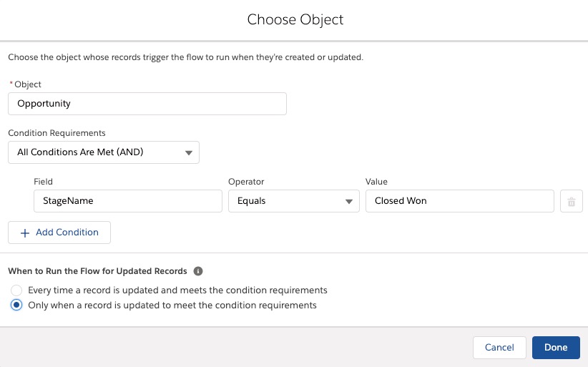The image size is (588, 367).
Task: Cancel the Choose Object dialog
Action: tap(499, 348)
